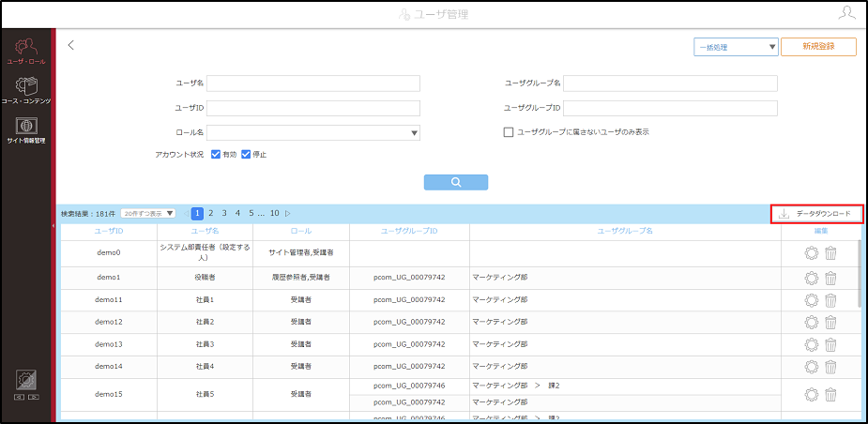Delete user demo0 via trash icon
868x424 pixels.
tap(830, 253)
